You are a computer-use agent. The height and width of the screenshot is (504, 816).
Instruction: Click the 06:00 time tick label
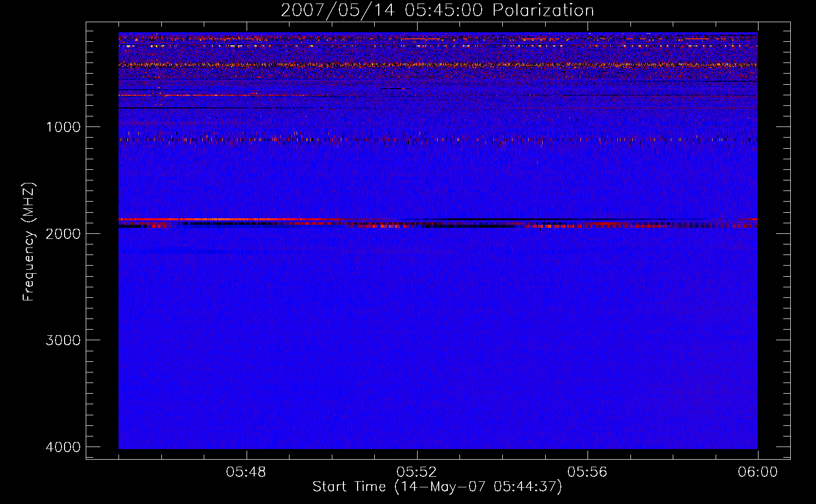757,472
